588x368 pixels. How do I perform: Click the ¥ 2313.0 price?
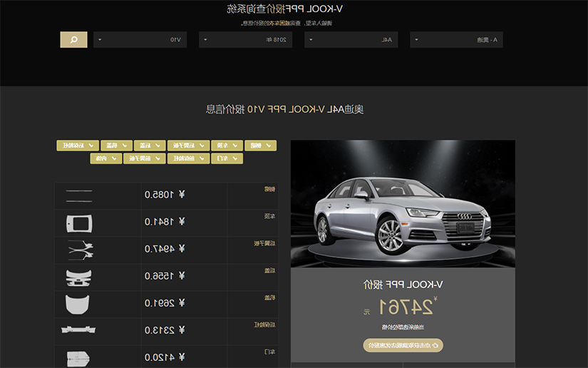pos(165,330)
